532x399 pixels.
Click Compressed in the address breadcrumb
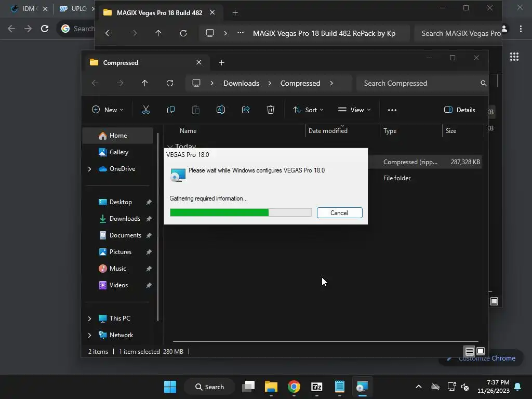click(300, 83)
